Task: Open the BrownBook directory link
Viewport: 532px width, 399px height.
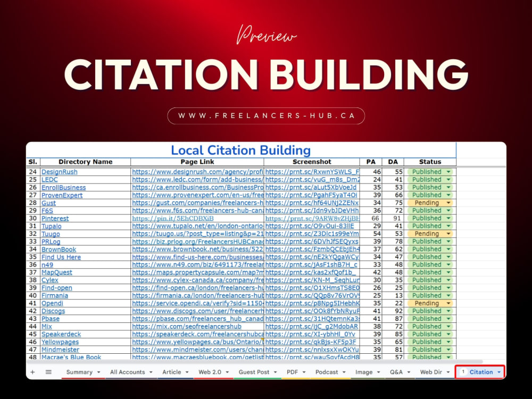Action: pos(59,250)
